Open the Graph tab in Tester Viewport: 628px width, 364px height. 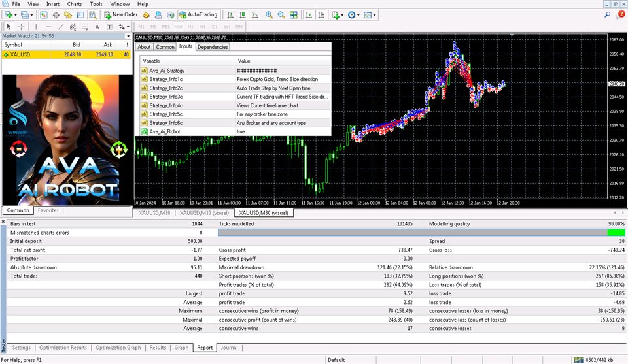pos(181,348)
